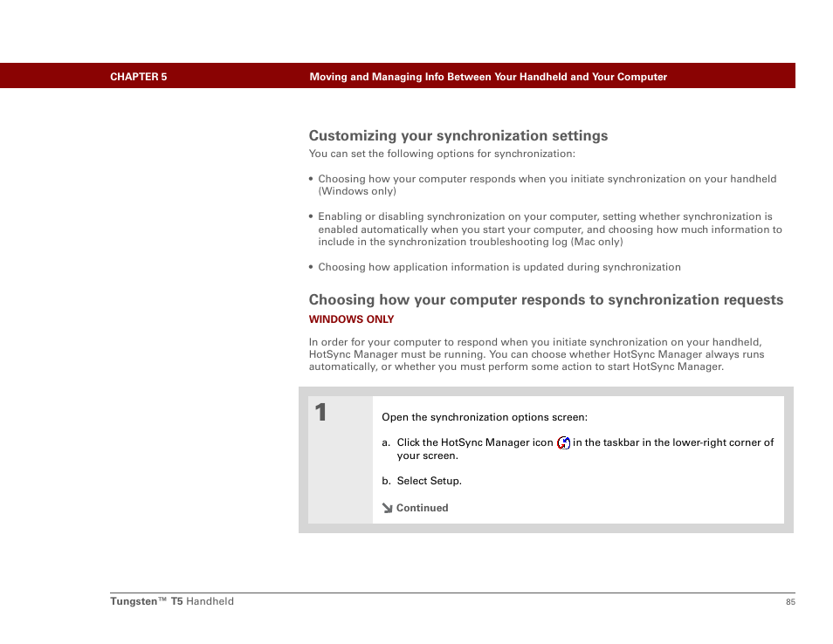Click 'Open the synchronization options screen:'
833x644 pixels.
[x=485, y=417]
